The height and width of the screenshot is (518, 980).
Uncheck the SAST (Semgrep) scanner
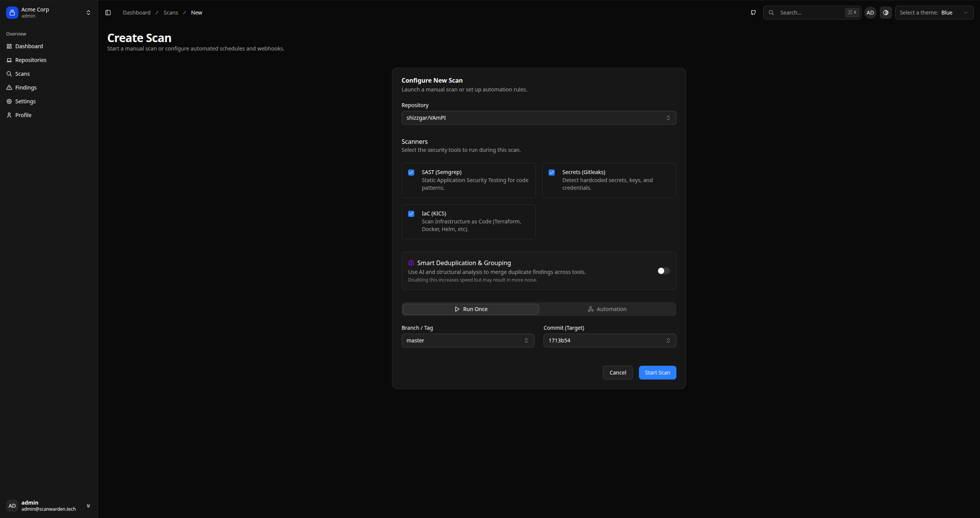click(x=411, y=173)
